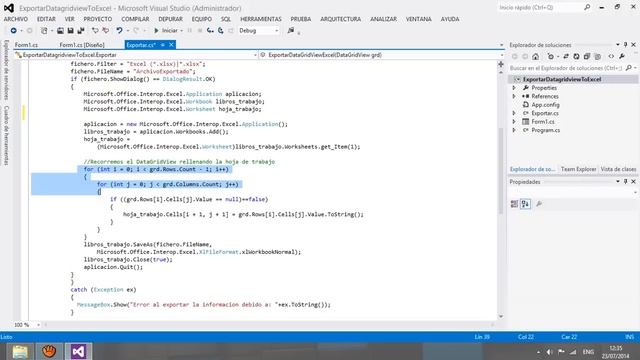640x360 pixels.
Task: Switch to the Form1.cs [Diseño] tab
Action: click(82, 45)
